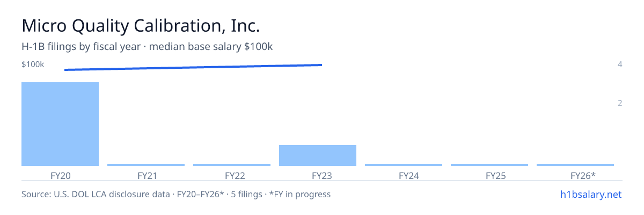644x215 pixels.
Task: Click the FY22 filings bar
Action: [x=232, y=165]
